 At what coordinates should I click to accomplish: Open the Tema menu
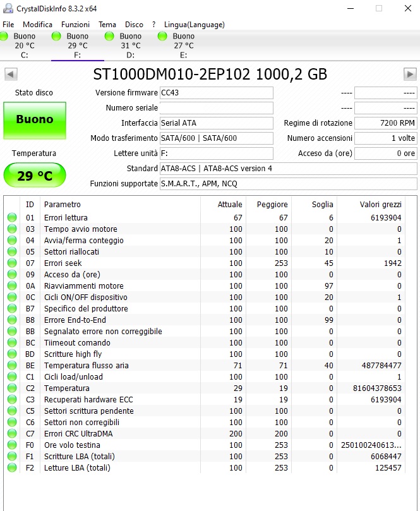pos(107,25)
